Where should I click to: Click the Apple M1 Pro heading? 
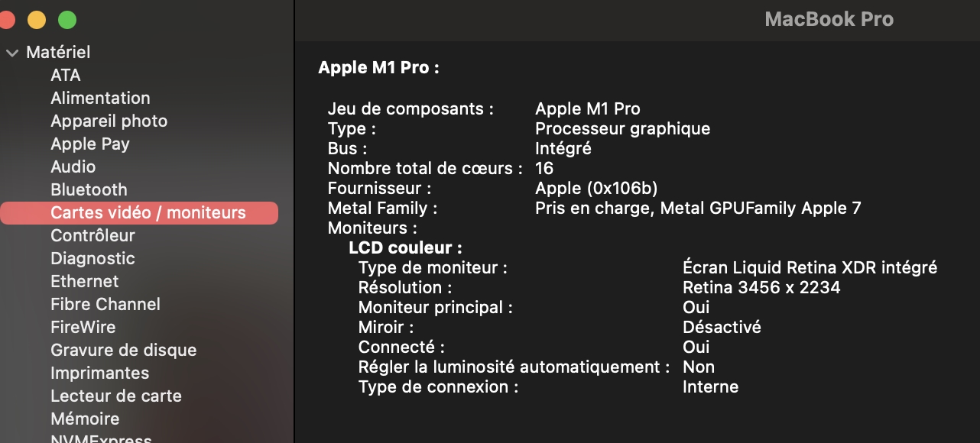click(378, 67)
